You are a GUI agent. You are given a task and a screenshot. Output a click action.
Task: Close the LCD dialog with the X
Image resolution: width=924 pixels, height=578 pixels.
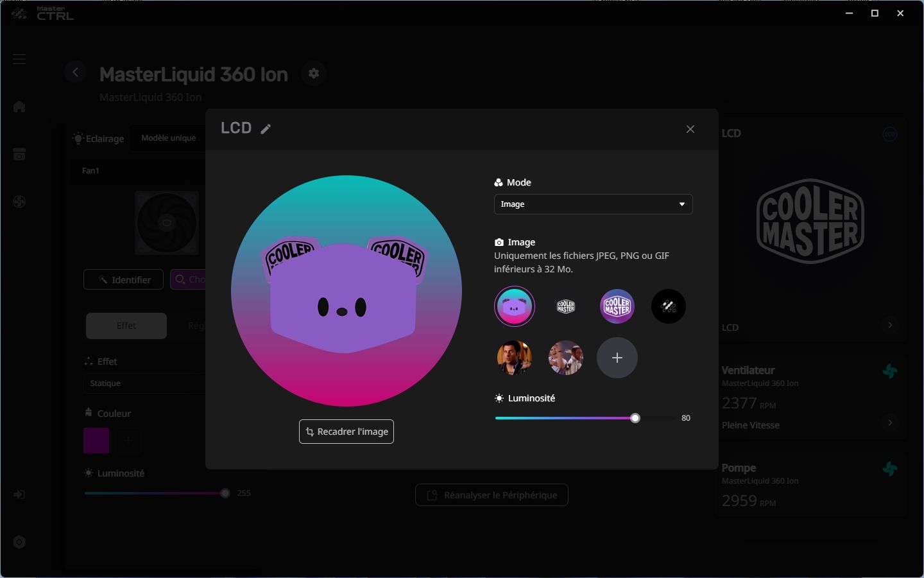coord(690,129)
